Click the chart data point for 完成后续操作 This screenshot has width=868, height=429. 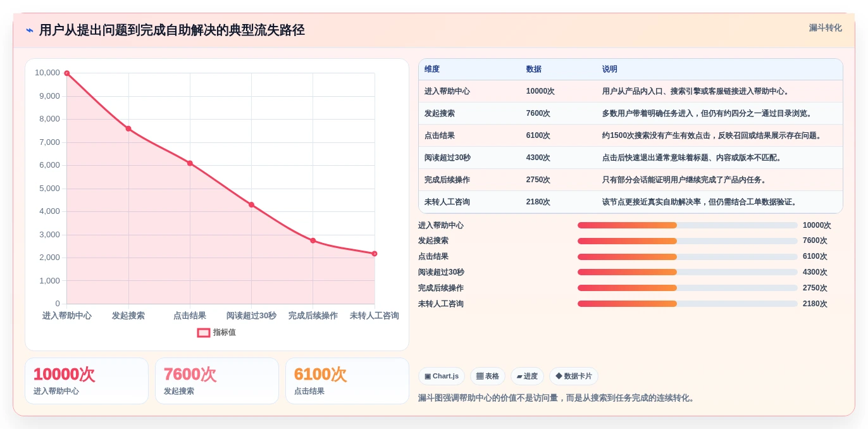tap(313, 240)
